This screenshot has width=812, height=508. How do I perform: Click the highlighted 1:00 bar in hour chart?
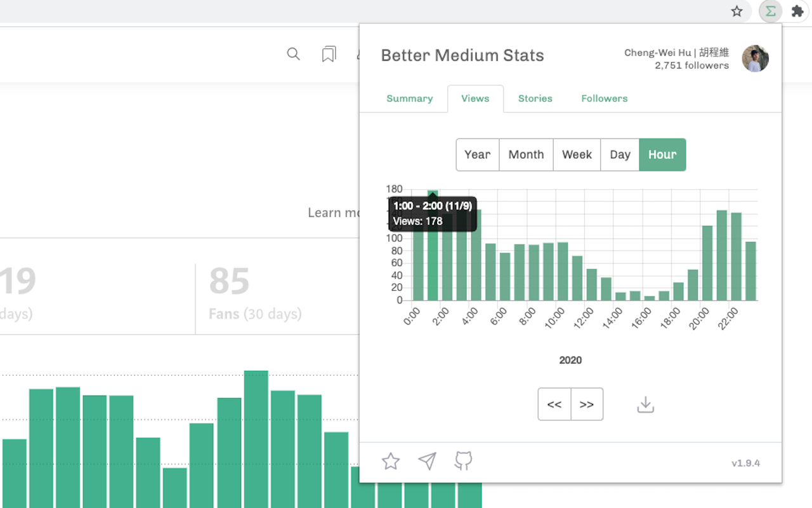[x=433, y=245]
